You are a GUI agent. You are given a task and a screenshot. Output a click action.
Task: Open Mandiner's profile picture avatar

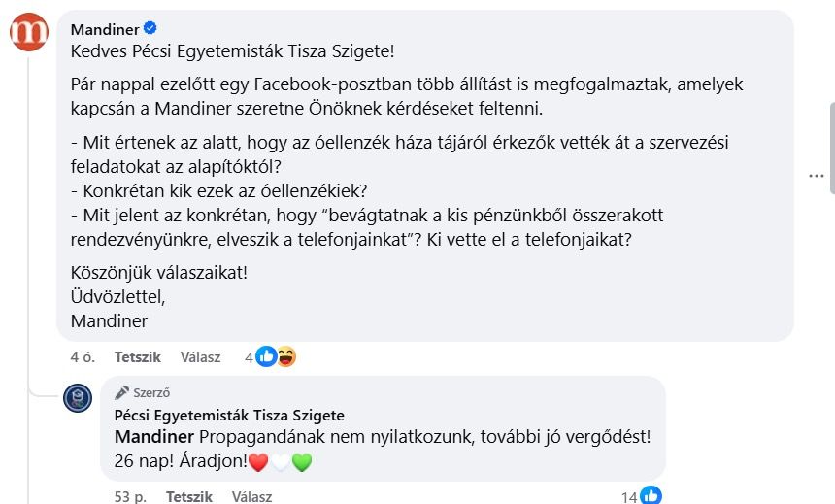click(29, 33)
